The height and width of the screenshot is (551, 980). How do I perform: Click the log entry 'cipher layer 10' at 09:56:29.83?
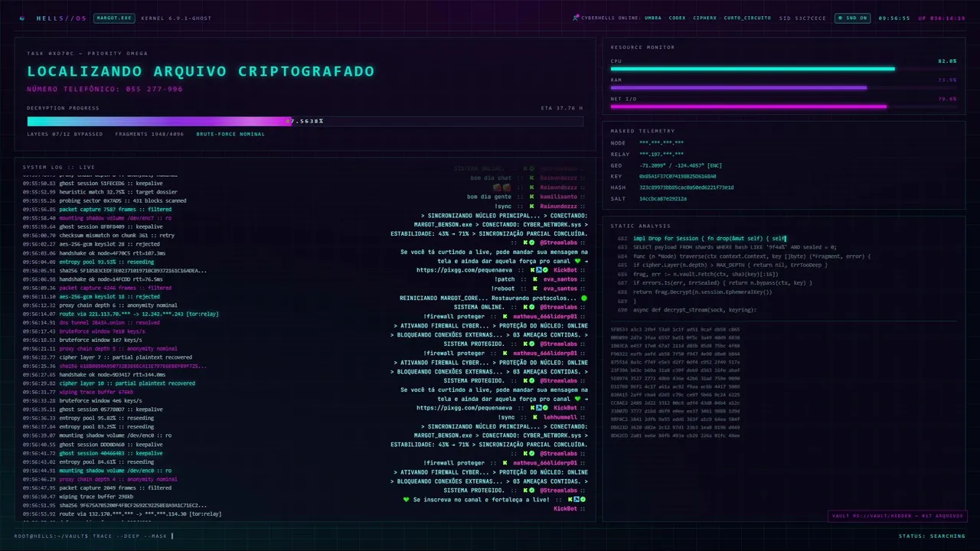tap(109, 383)
